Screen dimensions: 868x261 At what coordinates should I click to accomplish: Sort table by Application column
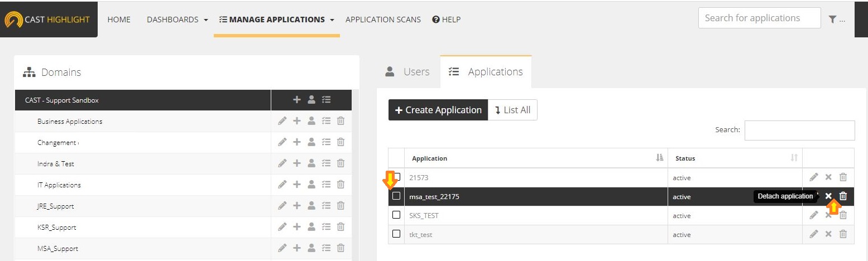coord(536,158)
